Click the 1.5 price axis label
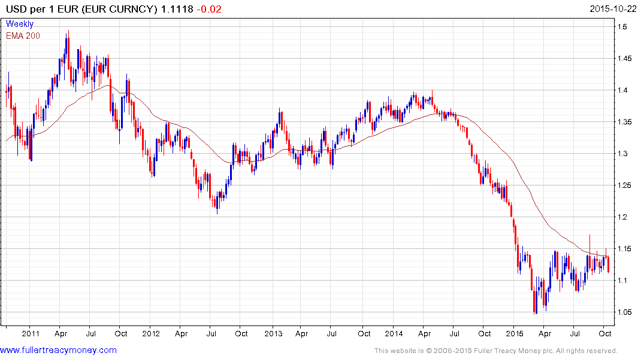The width and height of the screenshot is (644, 359). 622,27
